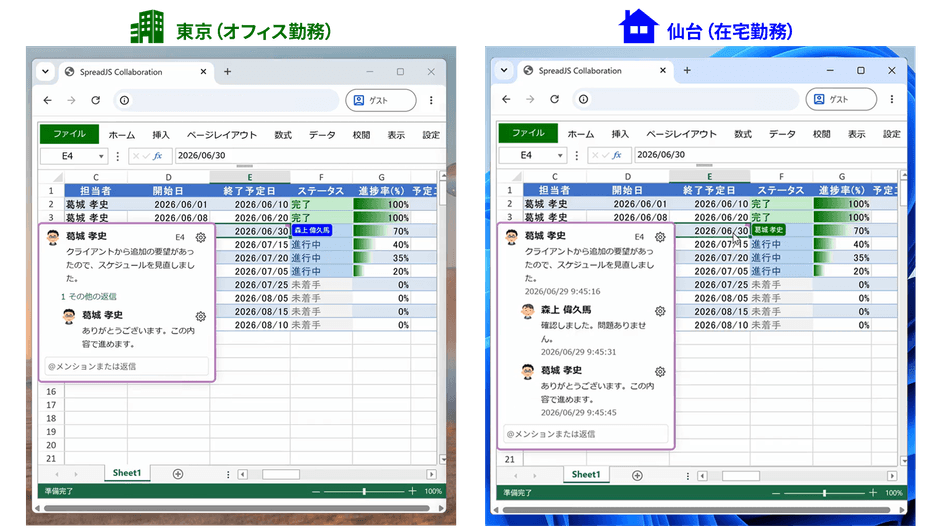Click select-all corner triangle in Tokyo sheet
The height and width of the screenshot is (529, 940).
pos(57,178)
